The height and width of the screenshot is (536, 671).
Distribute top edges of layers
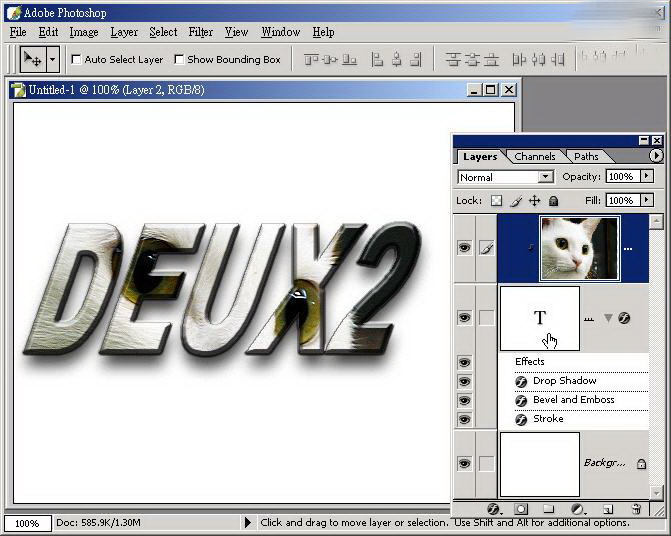pos(453,59)
